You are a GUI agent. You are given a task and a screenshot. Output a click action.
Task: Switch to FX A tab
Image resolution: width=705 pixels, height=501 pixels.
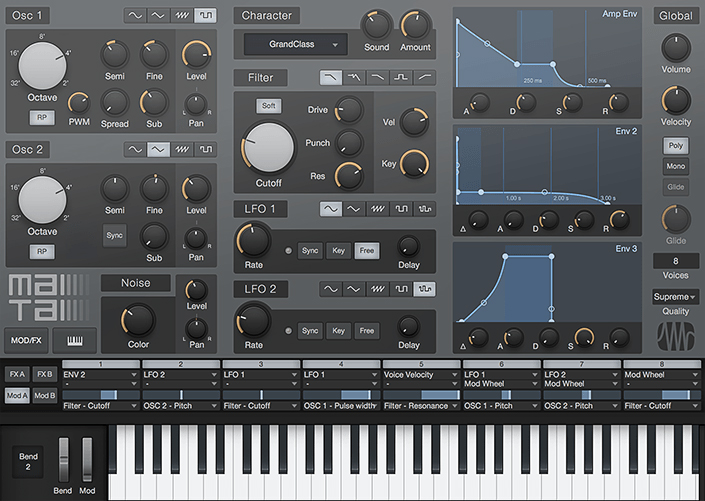[x=17, y=374]
